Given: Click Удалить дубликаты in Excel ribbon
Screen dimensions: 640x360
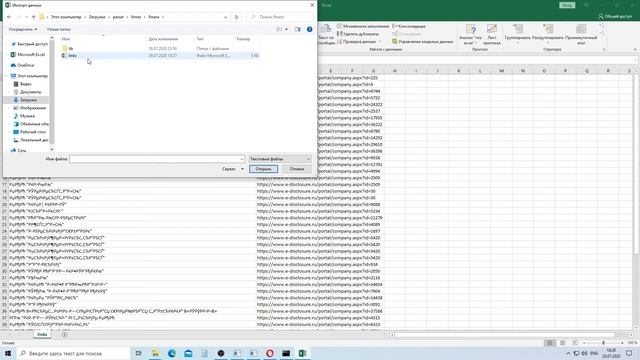Looking at the screenshot, I should click(358, 34).
